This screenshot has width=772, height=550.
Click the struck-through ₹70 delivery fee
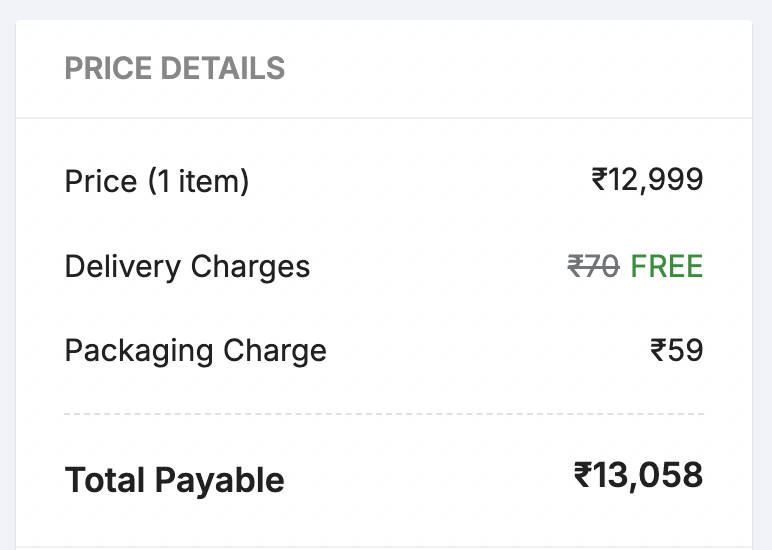pos(593,267)
